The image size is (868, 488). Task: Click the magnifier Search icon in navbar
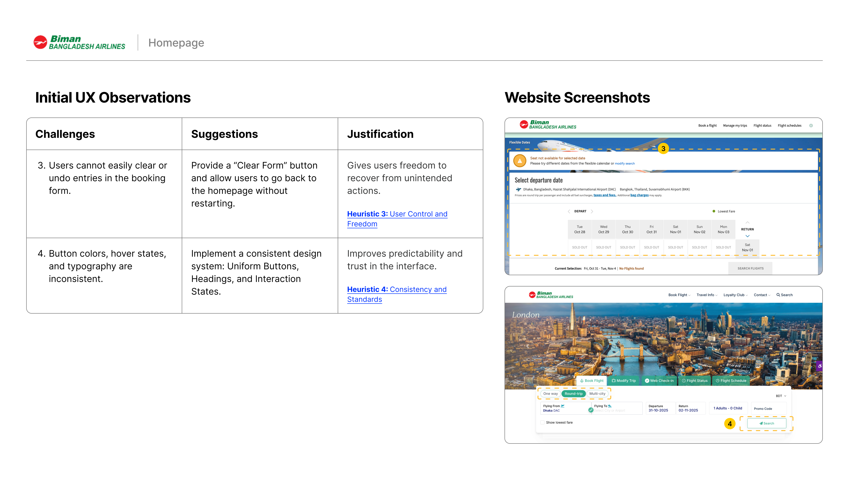tap(778, 295)
